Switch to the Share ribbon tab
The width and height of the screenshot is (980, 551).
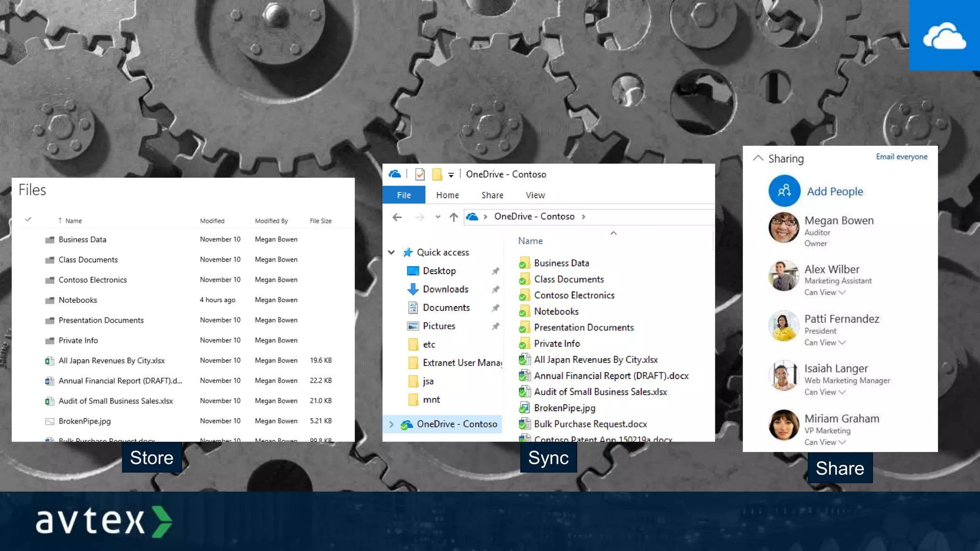point(492,195)
